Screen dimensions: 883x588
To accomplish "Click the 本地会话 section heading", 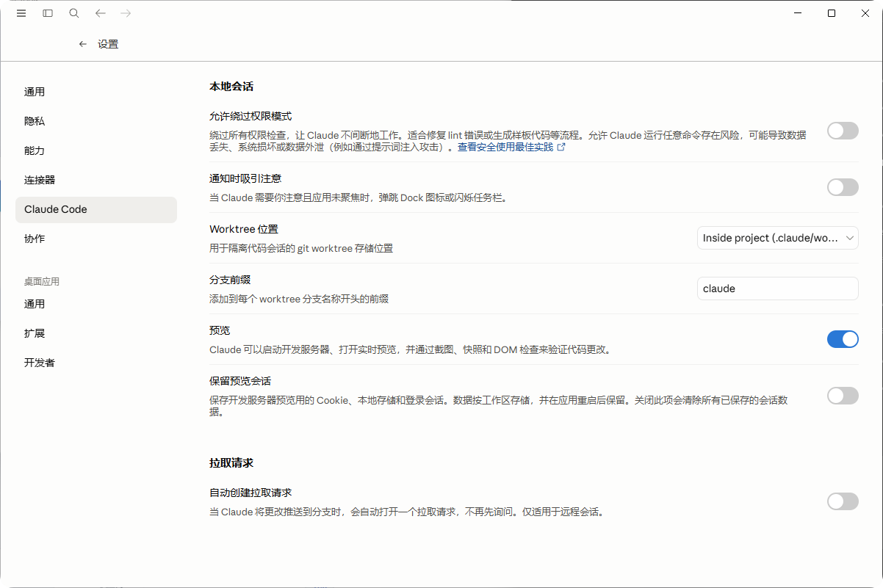I will (231, 87).
